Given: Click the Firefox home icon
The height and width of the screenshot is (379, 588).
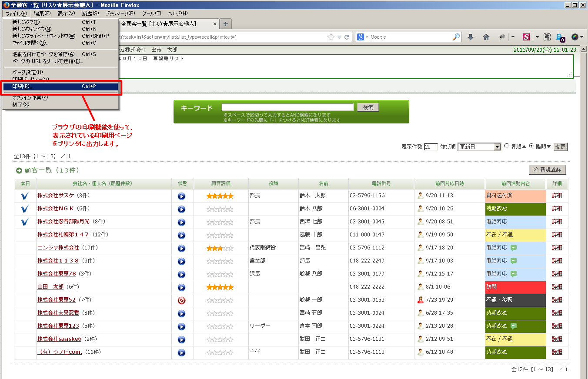Looking at the screenshot, I should (x=486, y=37).
